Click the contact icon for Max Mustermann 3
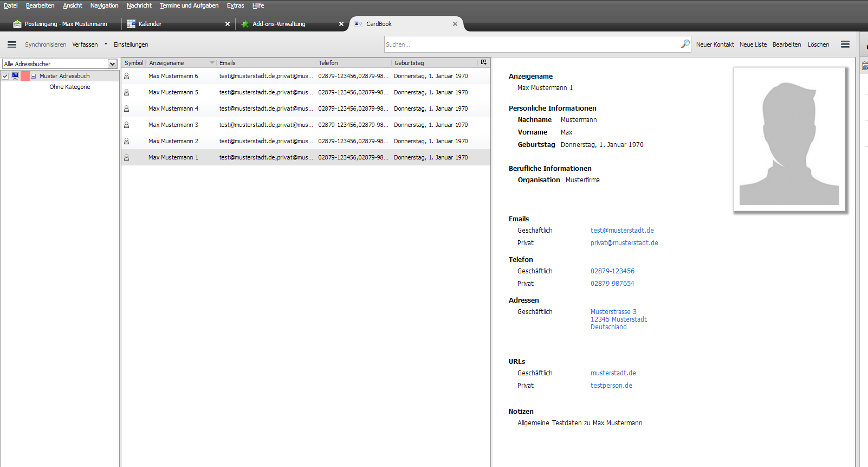Viewport: 868px width, 467px height. pos(127,125)
